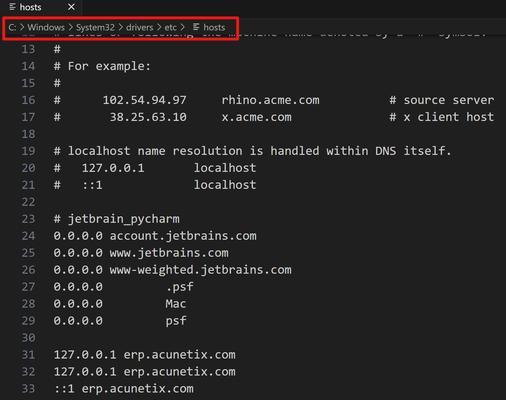Click the hosts breadcrumb file icon
The image size is (506, 400).
tap(196, 27)
